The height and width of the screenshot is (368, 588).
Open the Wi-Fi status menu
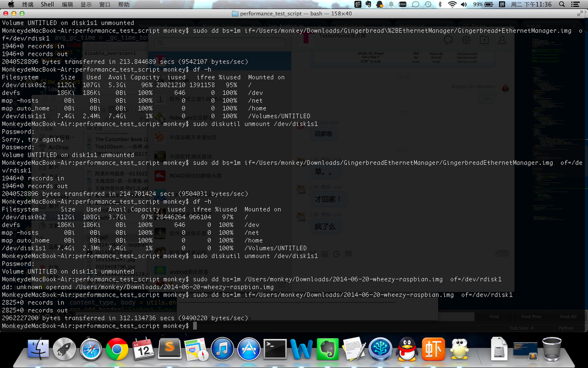pyautogui.click(x=452, y=4)
